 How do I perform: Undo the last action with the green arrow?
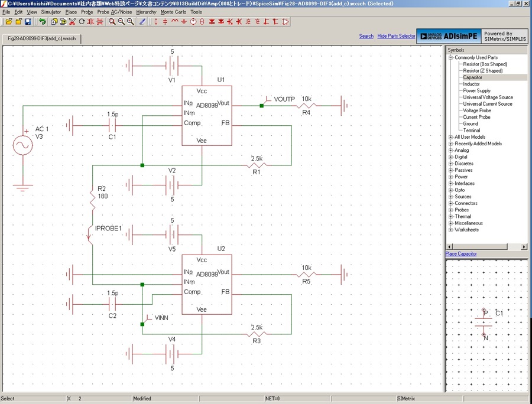click(x=42, y=22)
